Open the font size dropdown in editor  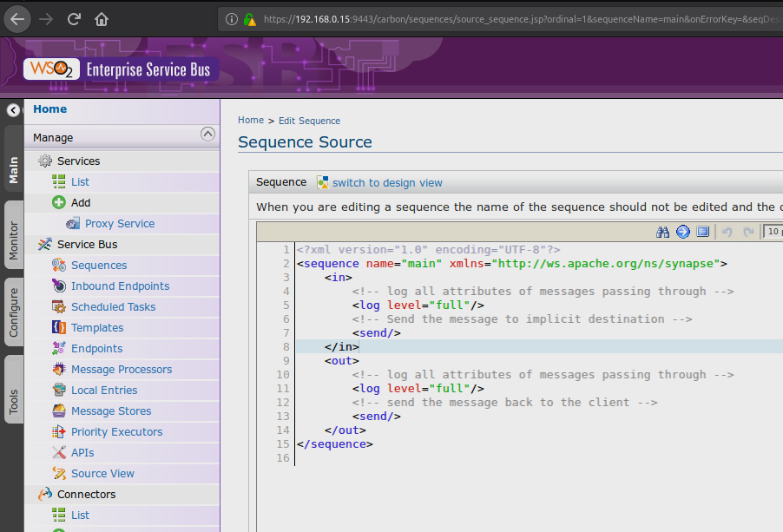pyautogui.click(x=773, y=232)
